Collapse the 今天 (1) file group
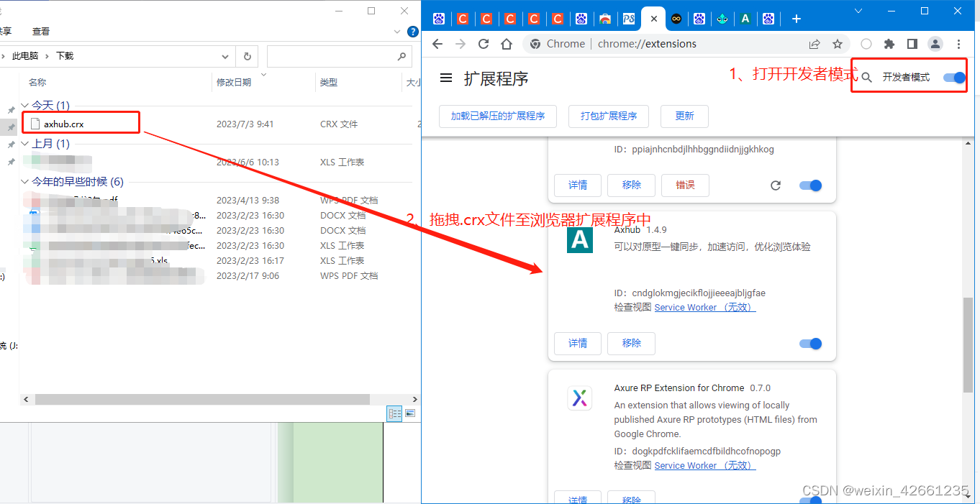The image size is (980, 504). (x=25, y=105)
